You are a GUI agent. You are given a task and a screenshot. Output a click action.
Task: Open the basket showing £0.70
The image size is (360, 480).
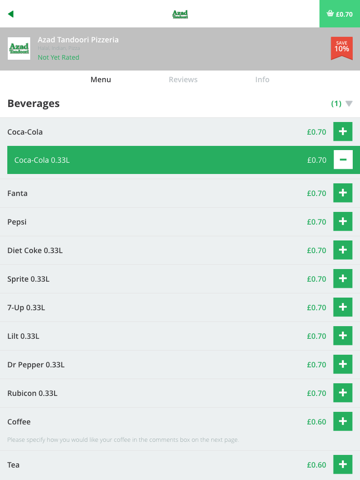[x=340, y=14]
